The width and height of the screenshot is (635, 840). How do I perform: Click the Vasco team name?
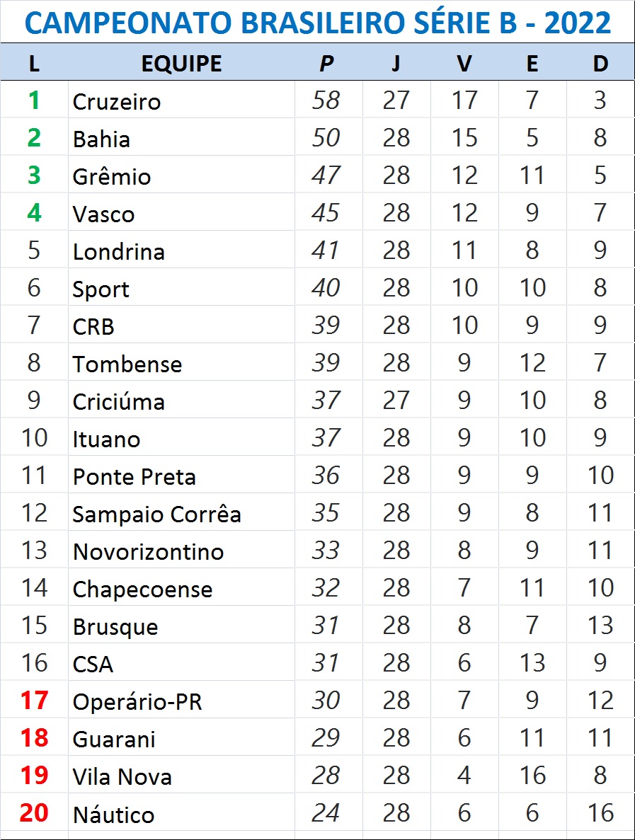tap(103, 214)
